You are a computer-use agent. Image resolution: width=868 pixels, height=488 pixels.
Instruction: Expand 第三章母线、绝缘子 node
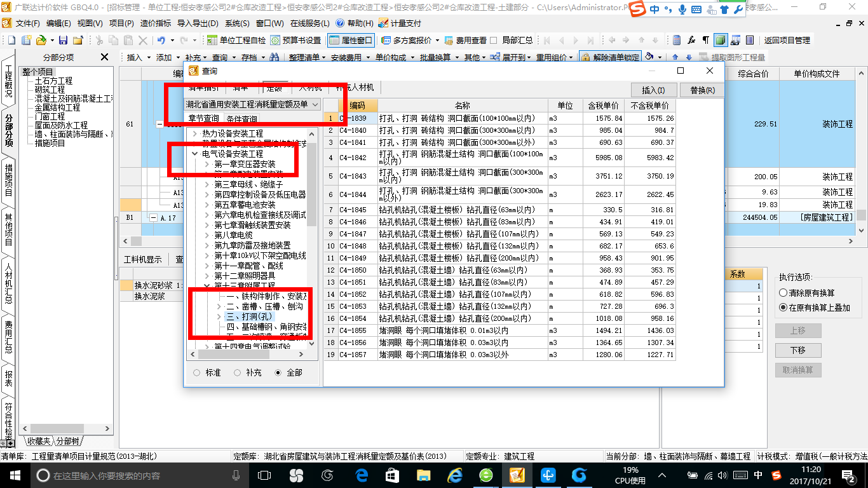[207, 184]
